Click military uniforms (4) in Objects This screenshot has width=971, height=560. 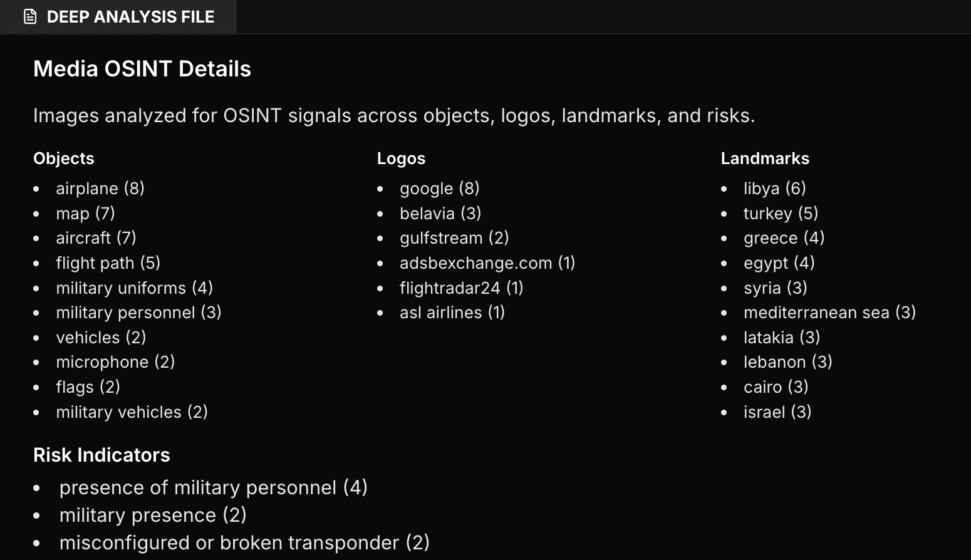pos(135,288)
